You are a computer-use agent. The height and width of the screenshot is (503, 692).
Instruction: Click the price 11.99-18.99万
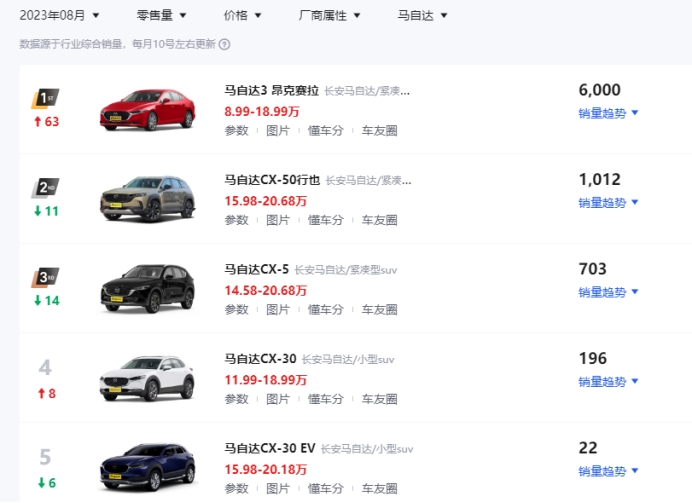point(266,380)
